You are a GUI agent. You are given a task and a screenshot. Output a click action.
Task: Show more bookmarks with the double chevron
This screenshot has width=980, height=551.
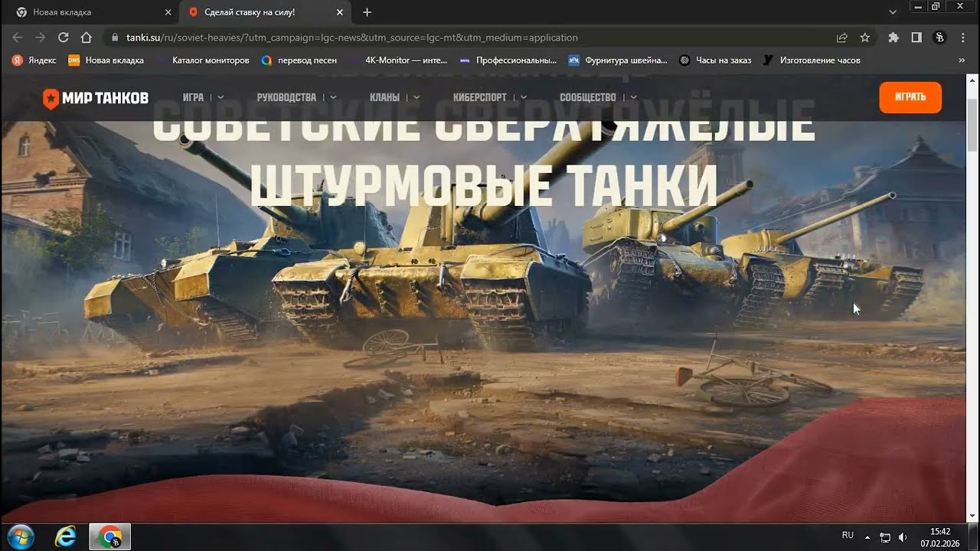point(962,60)
